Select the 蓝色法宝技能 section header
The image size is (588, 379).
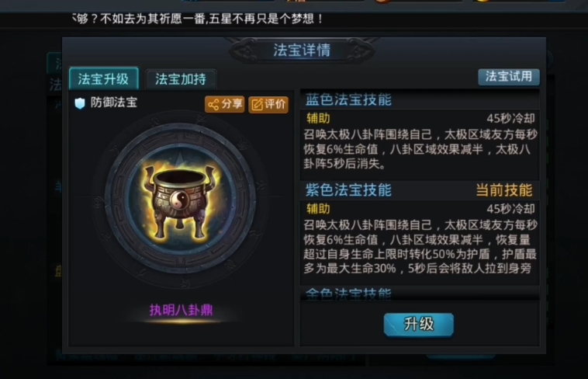pos(348,100)
